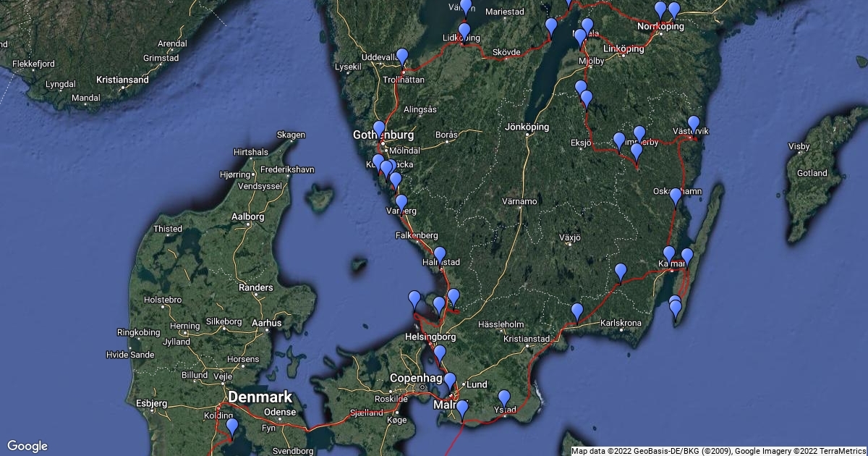Viewport: 868px width, 456px height.
Task: Click the Google logo
Action: pyautogui.click(x=27, y=446)
